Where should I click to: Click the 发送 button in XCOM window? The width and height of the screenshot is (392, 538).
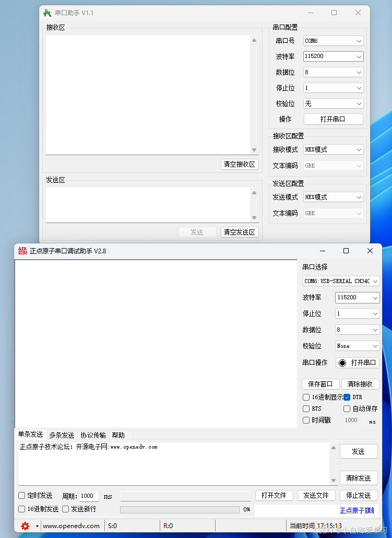(x=359, y=451)
